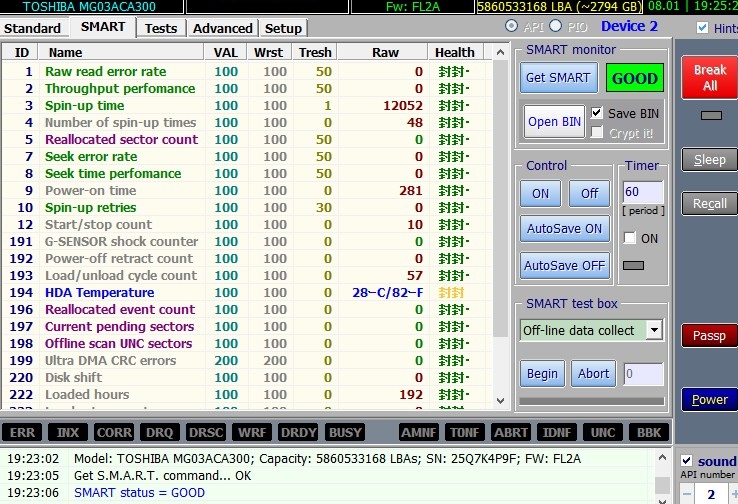
Task: Click the Timer period input field
Action: click(643, 192)
